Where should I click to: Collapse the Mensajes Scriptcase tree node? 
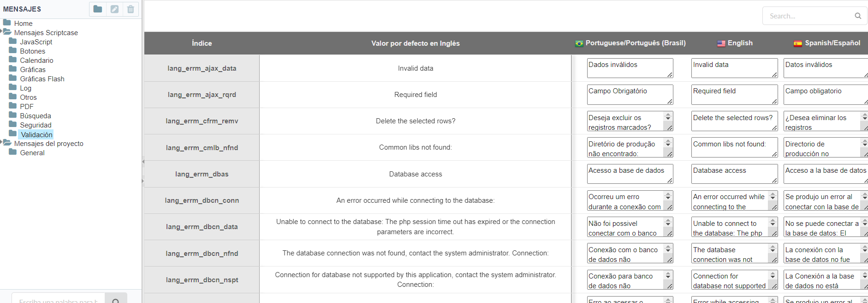click(1, 32)
